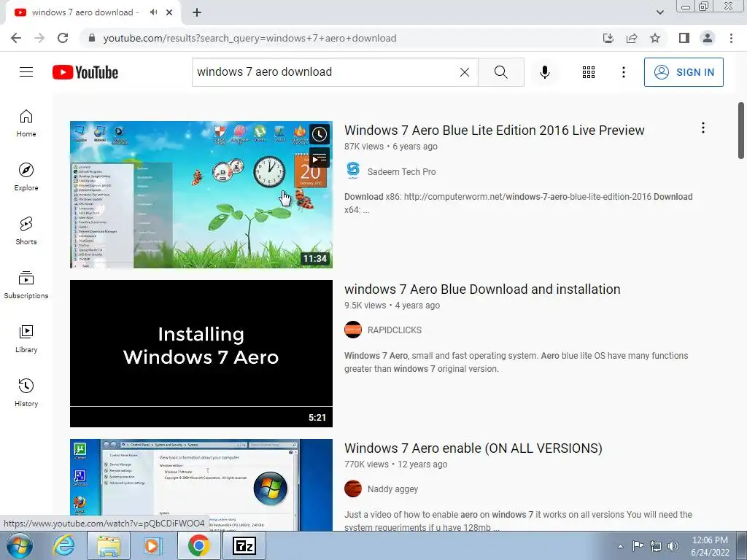Start voice search with the microphone
This screenshot has height=560, width=747.
point(544,72)
